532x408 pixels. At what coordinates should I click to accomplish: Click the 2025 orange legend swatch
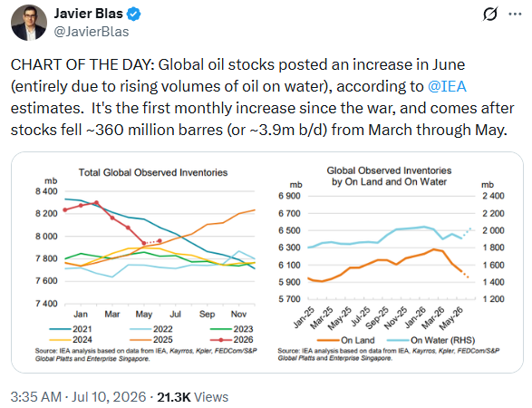coord(140,340)
